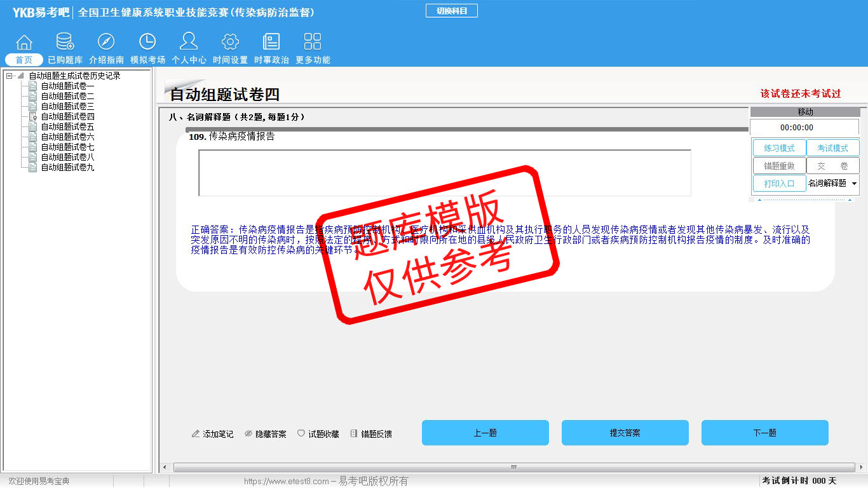Switch to 练习模式
This screenshot has height=488, width=868.
tap(779, 148)
